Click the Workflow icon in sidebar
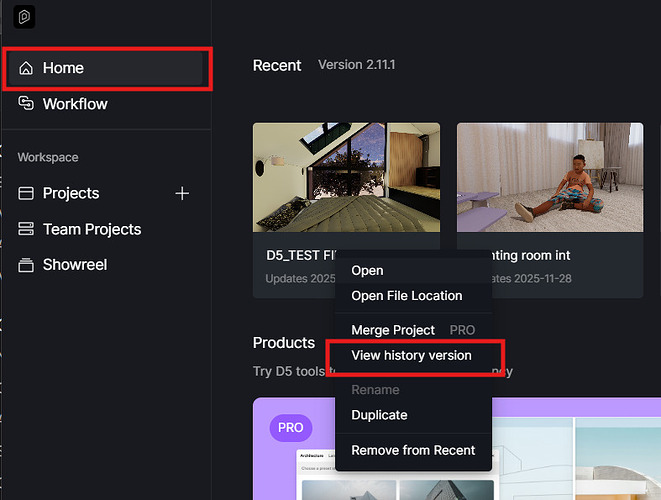 (x=27, y=104)
